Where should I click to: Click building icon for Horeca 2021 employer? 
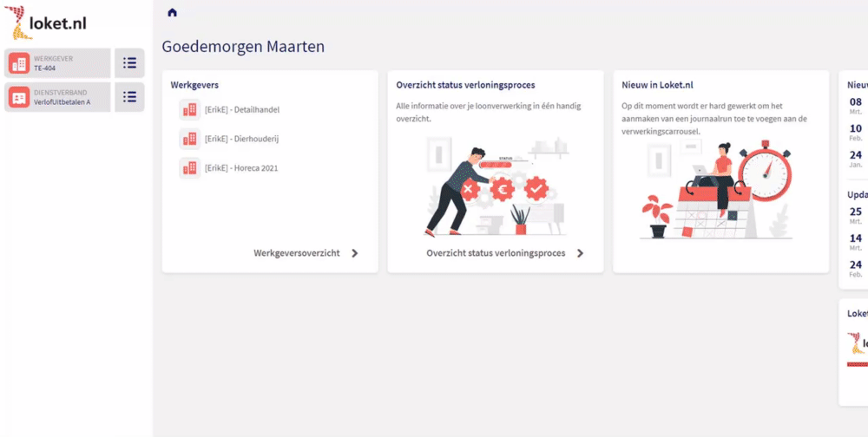tap(189, 168)
